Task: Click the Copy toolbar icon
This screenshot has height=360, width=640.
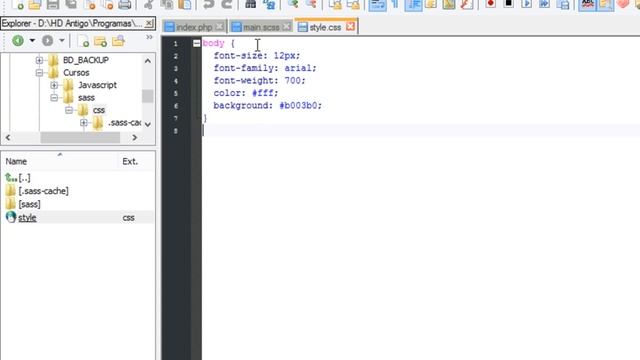Action: (167, 4)
